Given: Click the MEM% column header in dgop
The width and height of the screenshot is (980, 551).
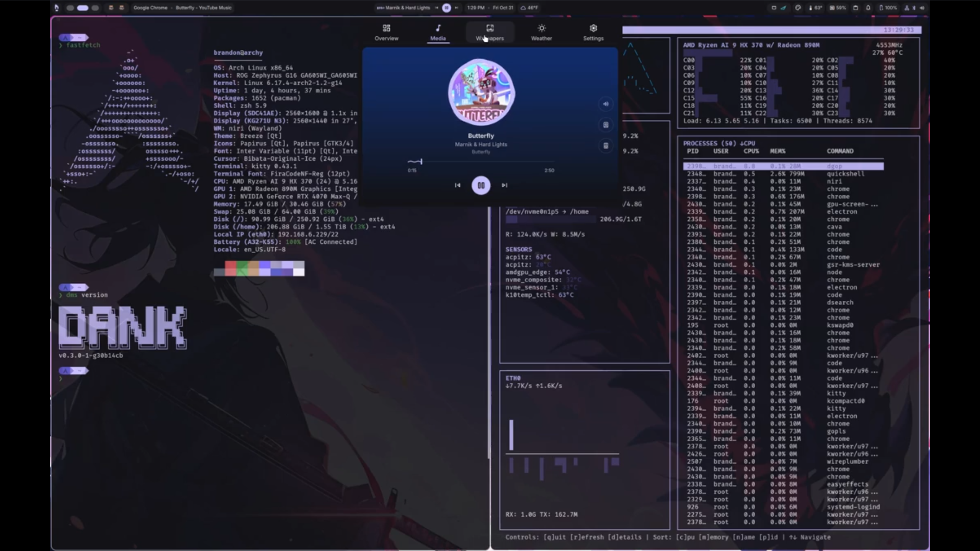Looking at the screenshot, I should tap(777, 151).
